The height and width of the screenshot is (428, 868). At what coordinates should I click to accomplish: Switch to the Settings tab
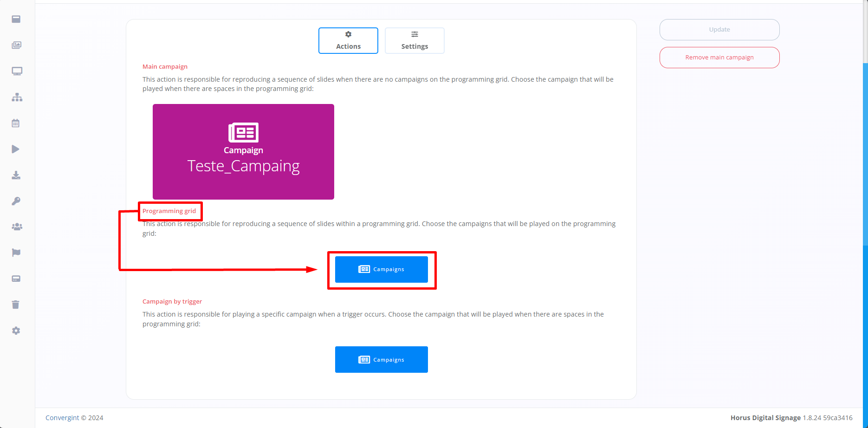pyautogui.click(x=415, y=40)
